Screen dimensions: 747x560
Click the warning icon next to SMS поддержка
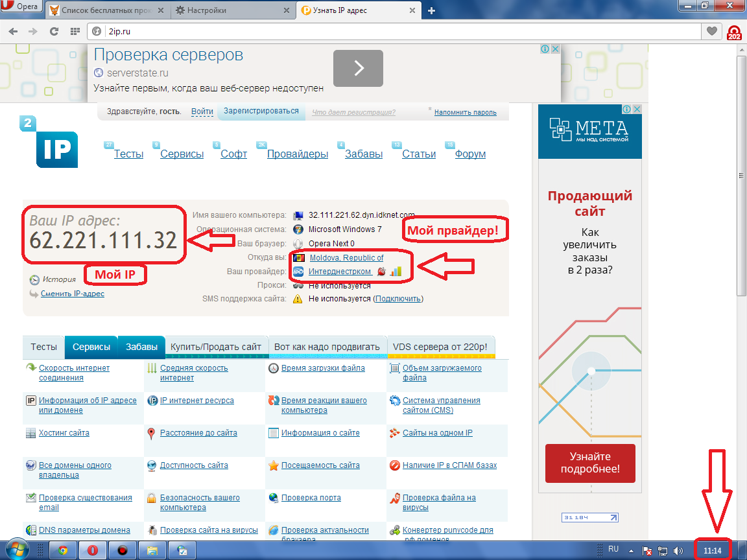298,299
